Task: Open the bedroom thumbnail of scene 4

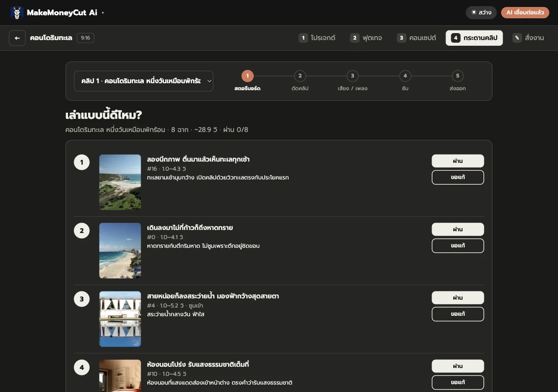Action: tap(120, 376)
